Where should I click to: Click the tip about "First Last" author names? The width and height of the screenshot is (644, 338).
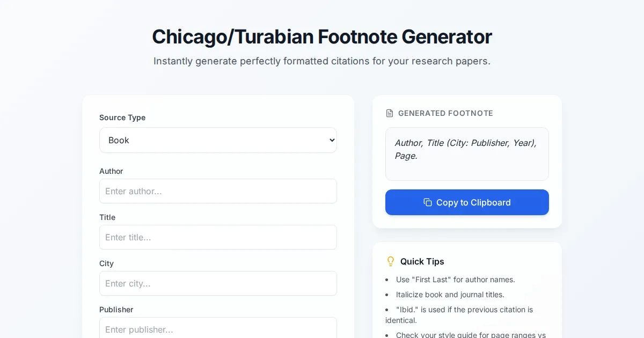(455, 280)
